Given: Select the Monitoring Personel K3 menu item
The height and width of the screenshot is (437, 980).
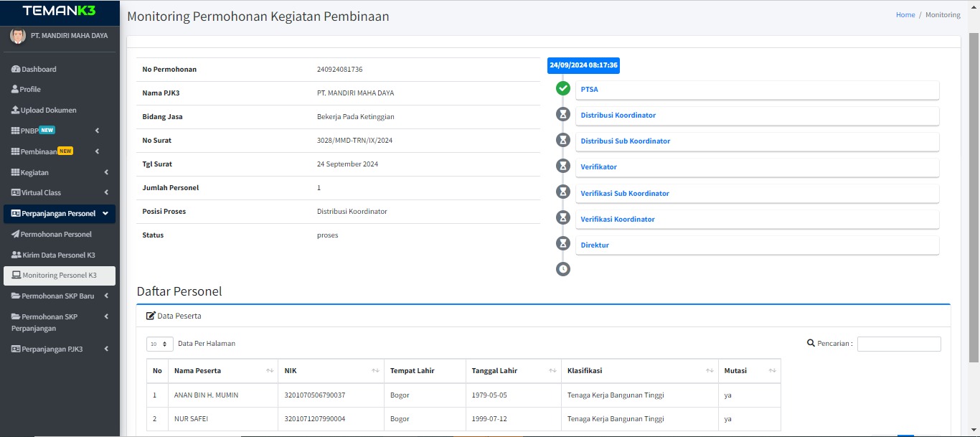Looking at the screenshot, I should [x=60, y=276].
